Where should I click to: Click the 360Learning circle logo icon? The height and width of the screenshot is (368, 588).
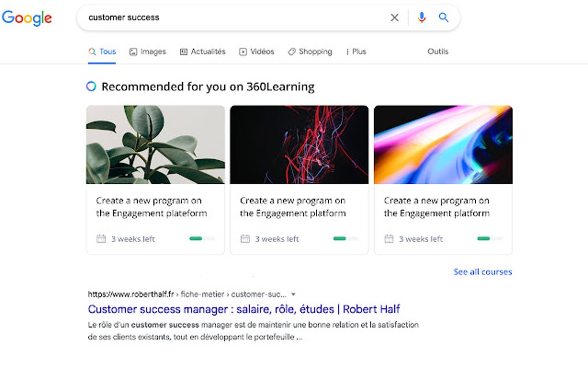tap(91, 87)
